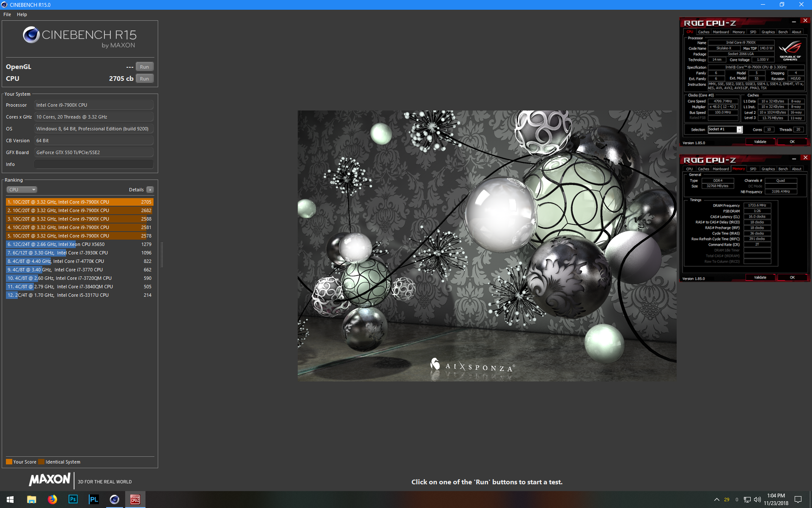Open Mainboard tab in upper CPU-Z window
Image resolution: width=812 pixels, height=508 pixels.
(x=721, y=32)
